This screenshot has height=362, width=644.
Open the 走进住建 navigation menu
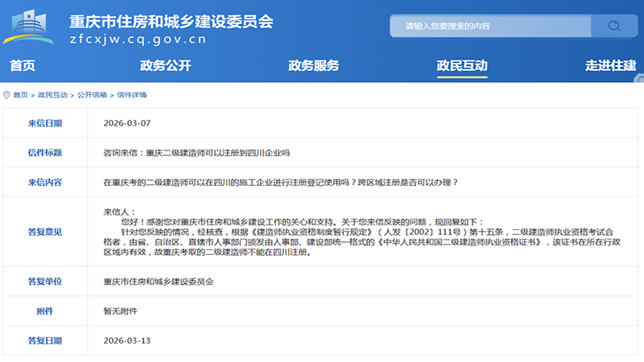click(611, 66)
